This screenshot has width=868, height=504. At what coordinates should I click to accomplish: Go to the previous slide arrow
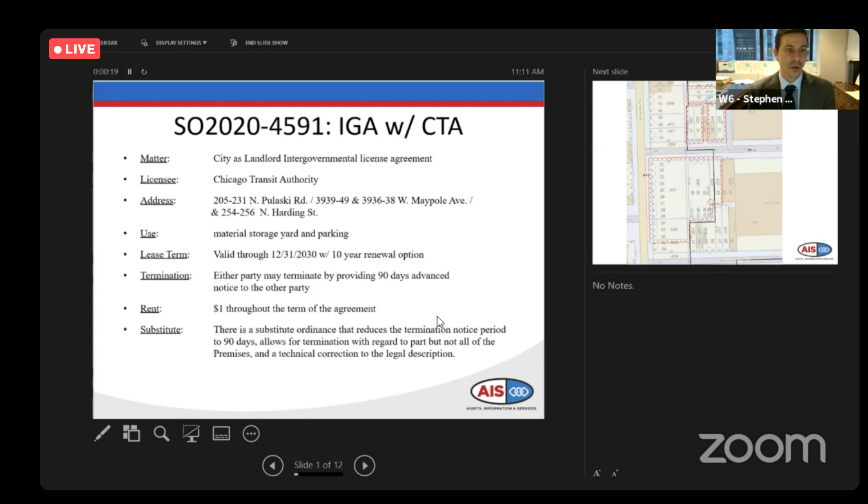[273, 466]
